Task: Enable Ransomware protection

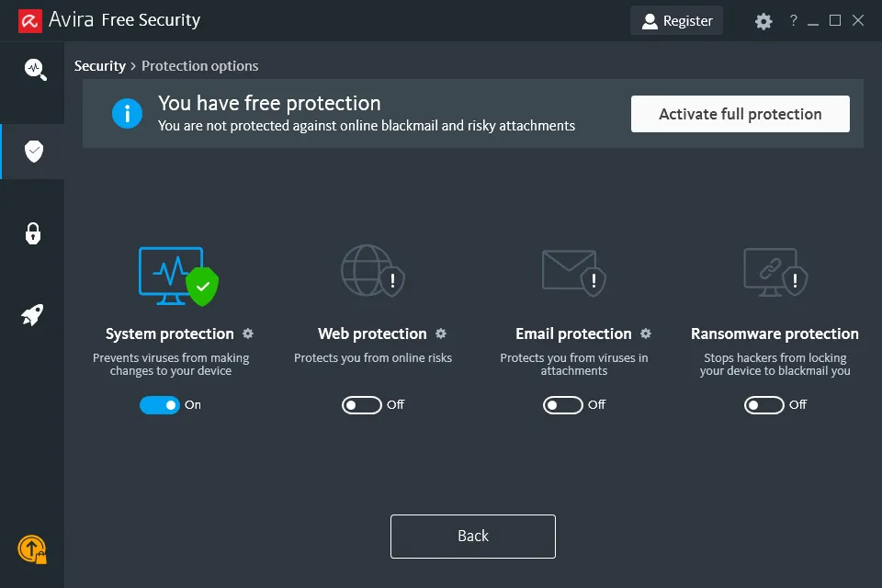Action: (x=764, y=405)
